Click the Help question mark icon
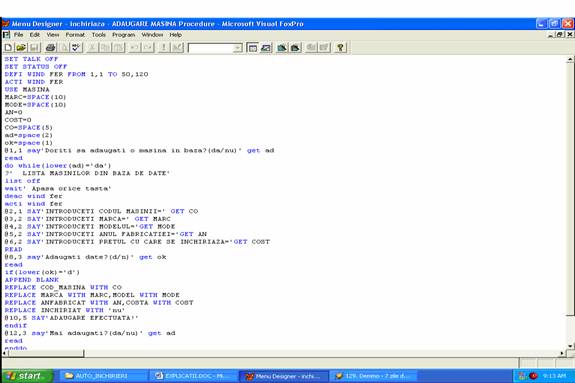This screenshot has width=575, height=383. tap(340, 48)
